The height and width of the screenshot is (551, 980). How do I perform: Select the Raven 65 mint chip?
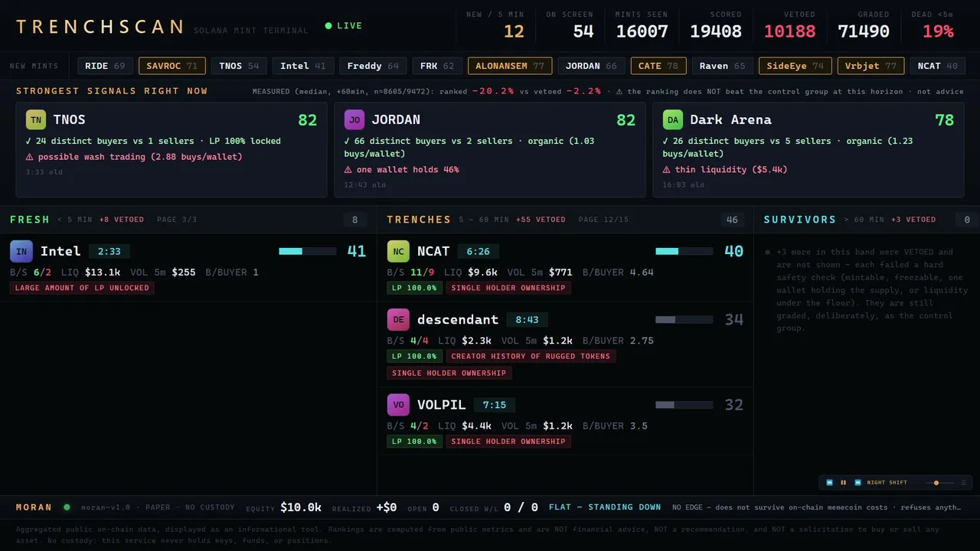(723, 66)
